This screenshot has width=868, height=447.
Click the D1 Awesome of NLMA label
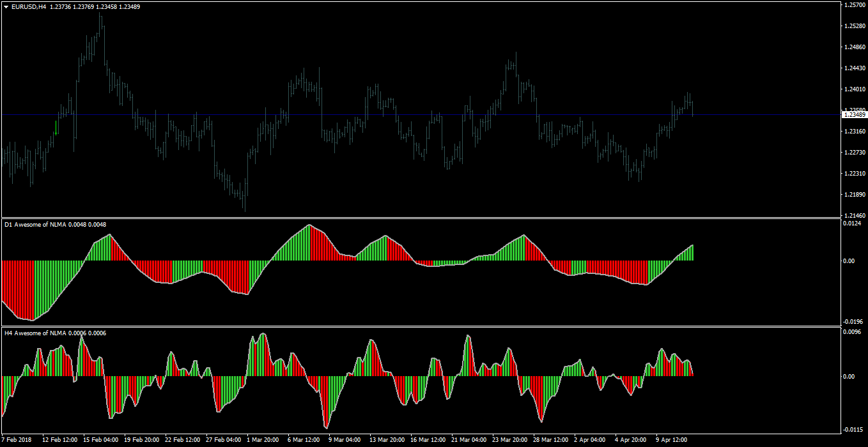(x=35, y=224)
